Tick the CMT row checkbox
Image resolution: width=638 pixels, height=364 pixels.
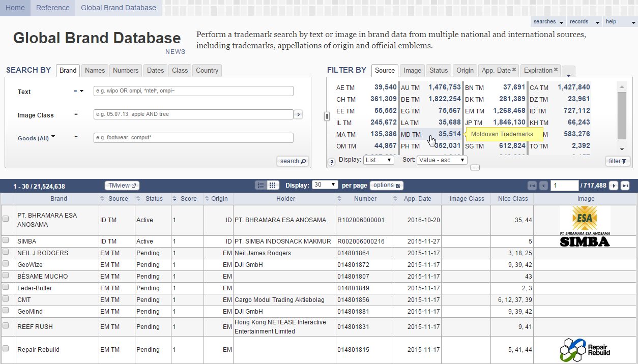pos(6,298)
